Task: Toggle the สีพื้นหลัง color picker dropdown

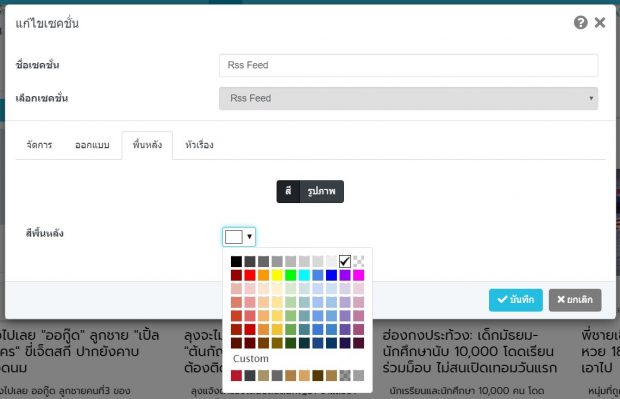Action: tap(239, 237)
